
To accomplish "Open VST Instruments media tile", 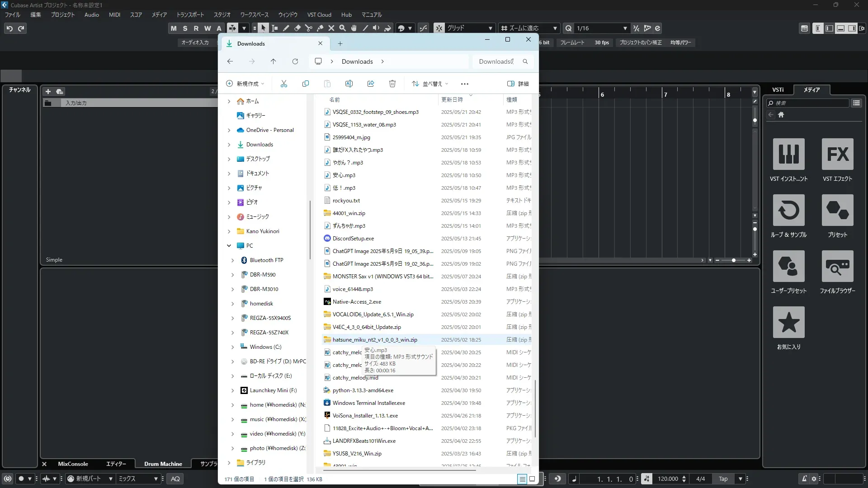I will point(788,154).
